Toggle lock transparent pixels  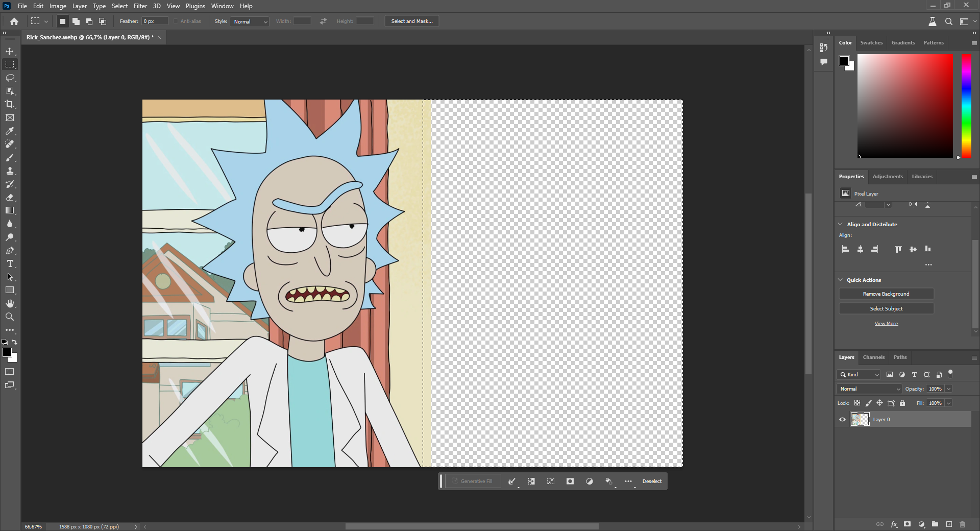tap(857, 403)
